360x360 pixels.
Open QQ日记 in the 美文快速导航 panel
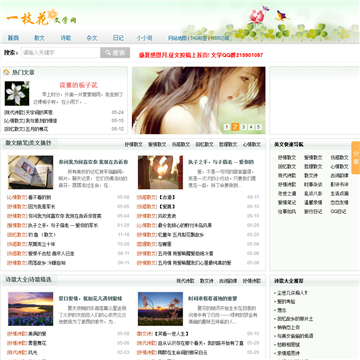pyautogui.click(x=338, y=211)
